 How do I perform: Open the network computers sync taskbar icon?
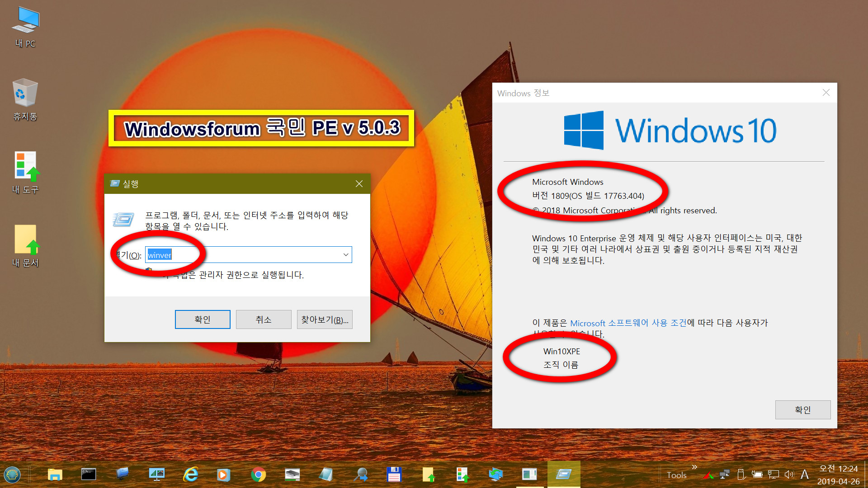[x=496, y=474]
